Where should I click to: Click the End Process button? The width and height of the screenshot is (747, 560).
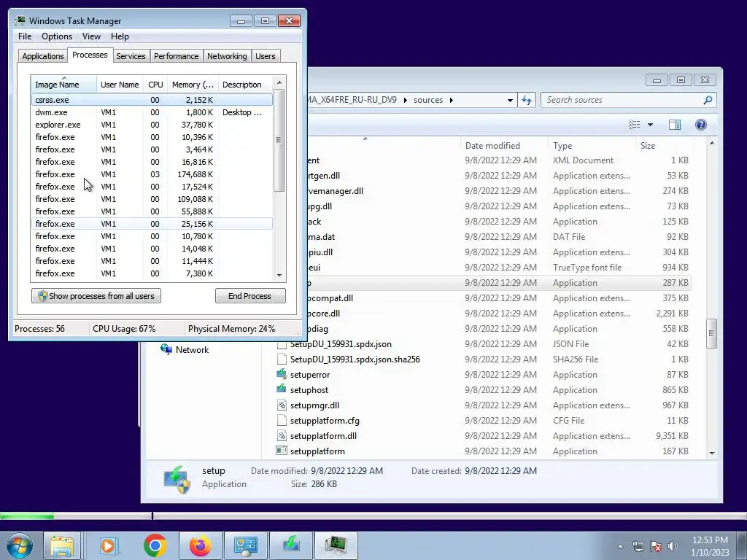tap(250, 296)
